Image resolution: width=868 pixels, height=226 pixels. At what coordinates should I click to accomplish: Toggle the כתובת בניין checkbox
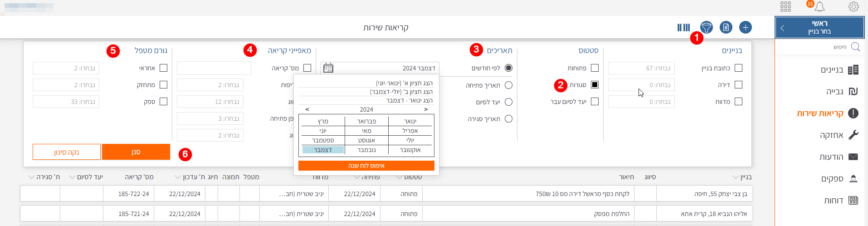coord(738,68)
